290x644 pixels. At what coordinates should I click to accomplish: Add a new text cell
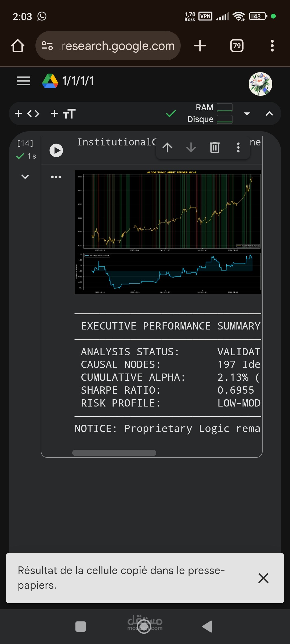pyautogui.click(x=63, y=114)
